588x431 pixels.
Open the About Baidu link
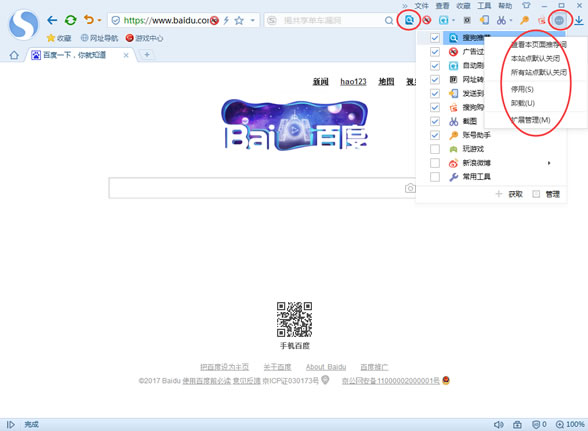click(326, 367)
